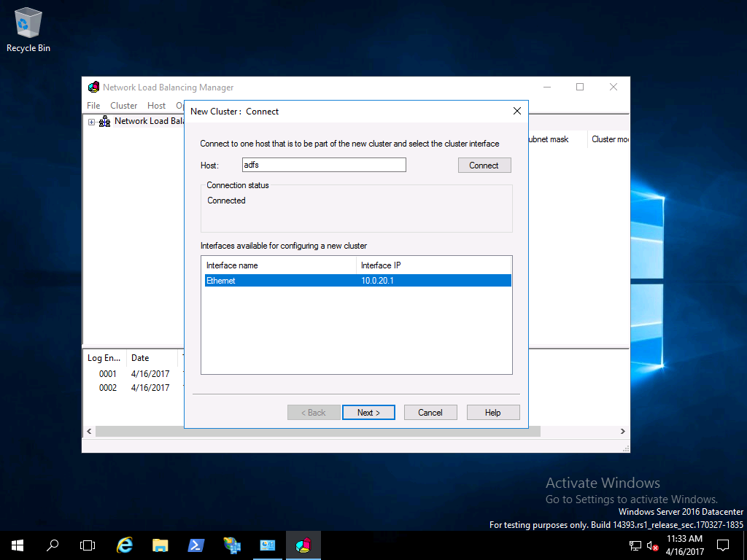Cancel the New Cluster dialog
Image resolution: width=747 pixels, height=560 pixels.
click(x=430, y=413)
